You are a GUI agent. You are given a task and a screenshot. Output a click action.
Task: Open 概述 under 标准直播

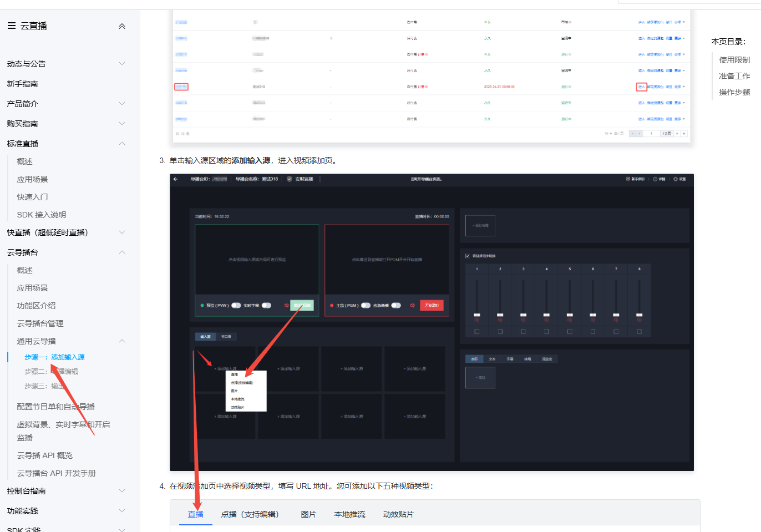25,161
